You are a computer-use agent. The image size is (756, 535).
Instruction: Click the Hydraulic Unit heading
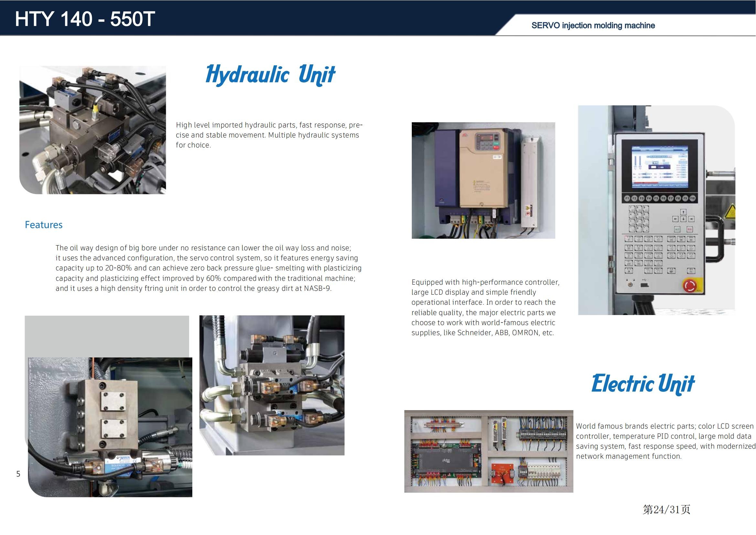270,74
